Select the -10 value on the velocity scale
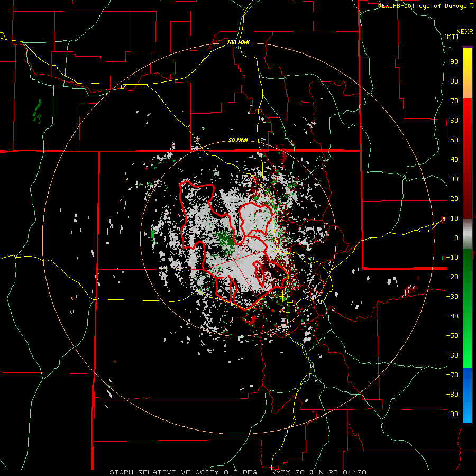Image resolution: width=476 pixels, height=476 pixels. pyautogui.click(x=452, y=258)
